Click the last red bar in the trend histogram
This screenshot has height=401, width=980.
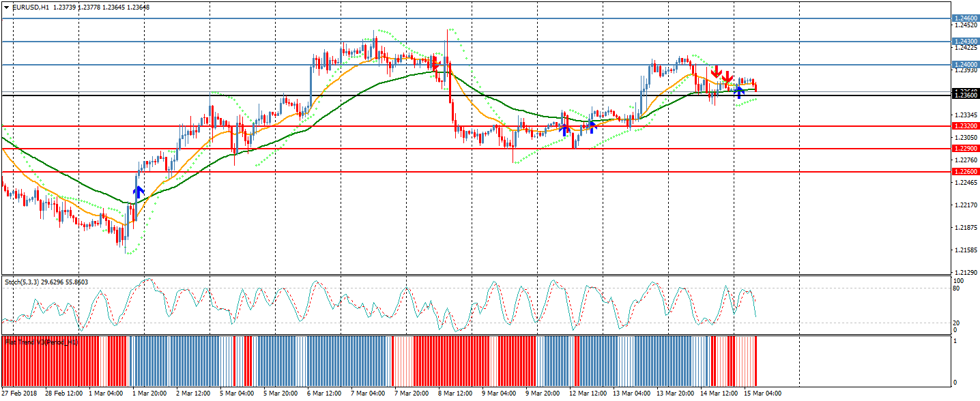pos(755,360)
